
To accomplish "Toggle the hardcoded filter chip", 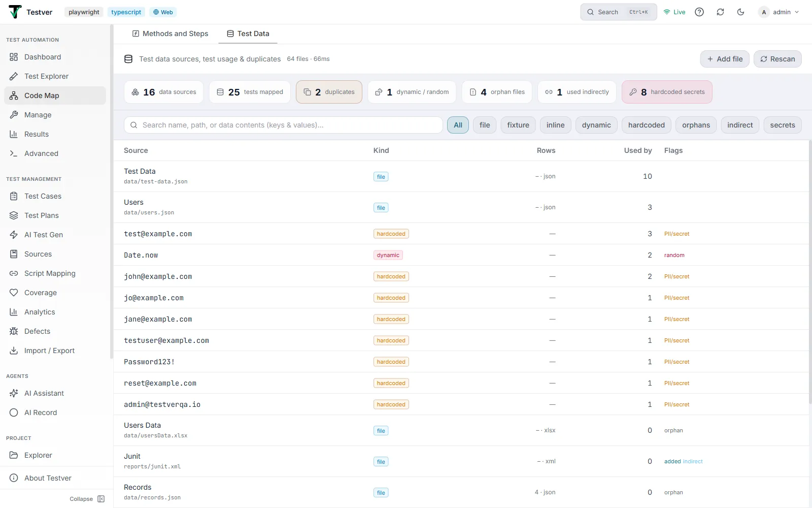I will coord(647,125).
